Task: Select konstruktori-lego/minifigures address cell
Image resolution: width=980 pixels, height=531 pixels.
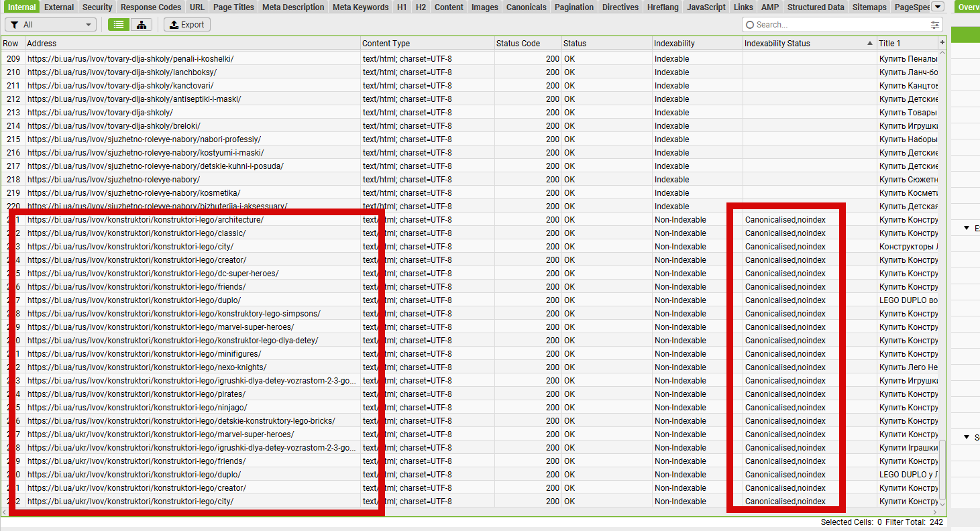Action: pos(193,354)
